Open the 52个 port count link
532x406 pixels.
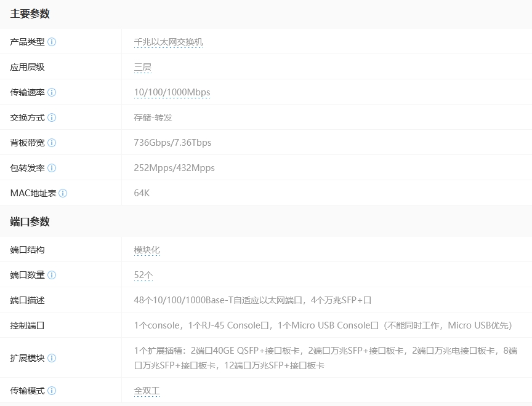pos(143,275)
